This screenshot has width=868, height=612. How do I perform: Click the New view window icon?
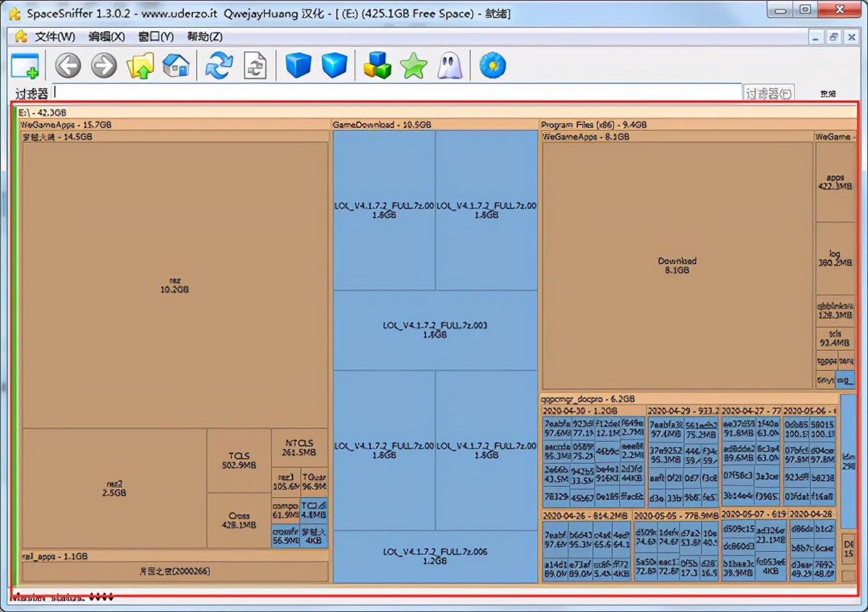pyautogui.click(x=25, y=66)
